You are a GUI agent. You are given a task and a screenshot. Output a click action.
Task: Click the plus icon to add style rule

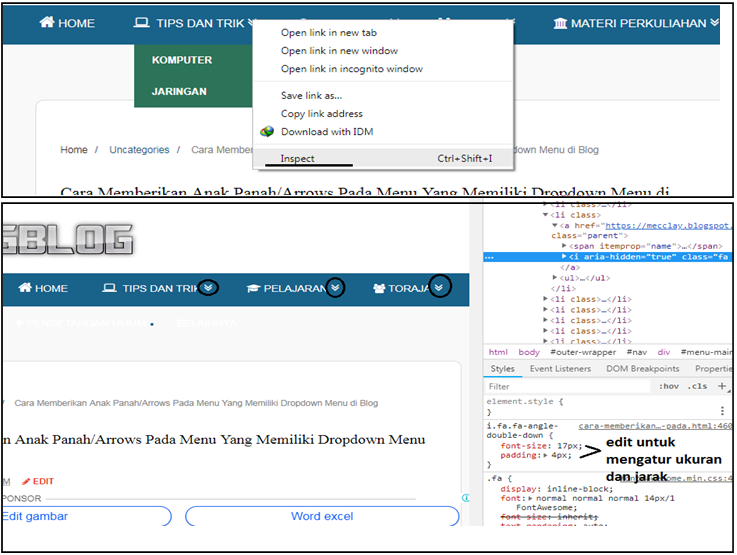click(722, 386)
